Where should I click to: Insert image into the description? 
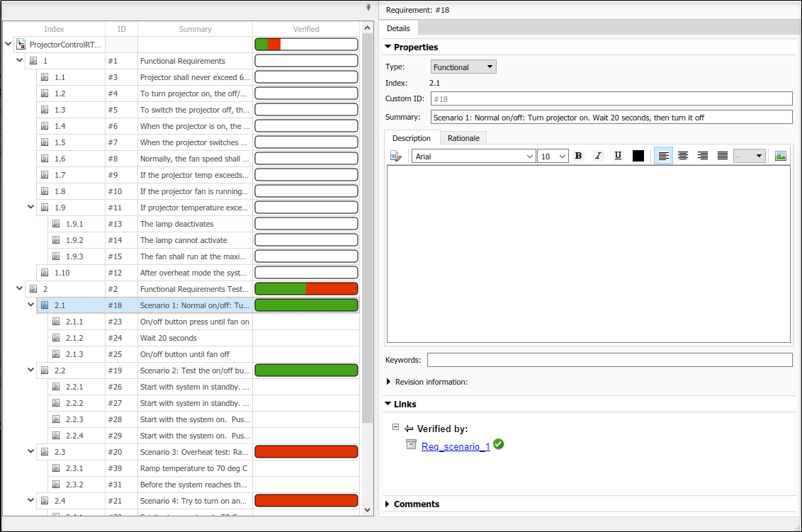(781, 156)
